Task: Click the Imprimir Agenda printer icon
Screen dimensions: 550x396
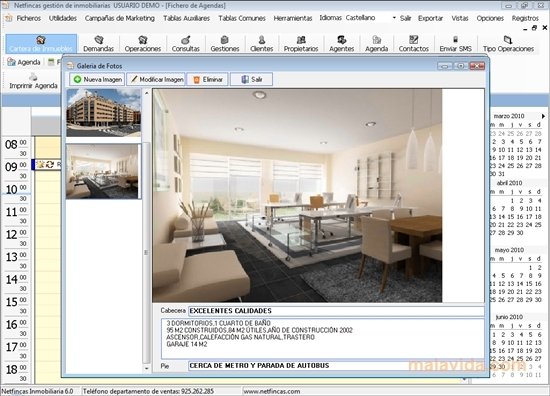Action: (x=33, y=77)
